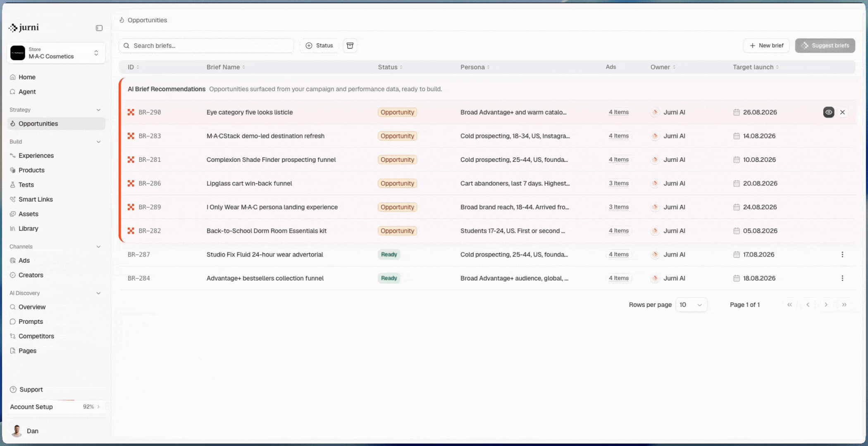
Task: Collapse the Channels section
Action: click(x=98, y=247)
